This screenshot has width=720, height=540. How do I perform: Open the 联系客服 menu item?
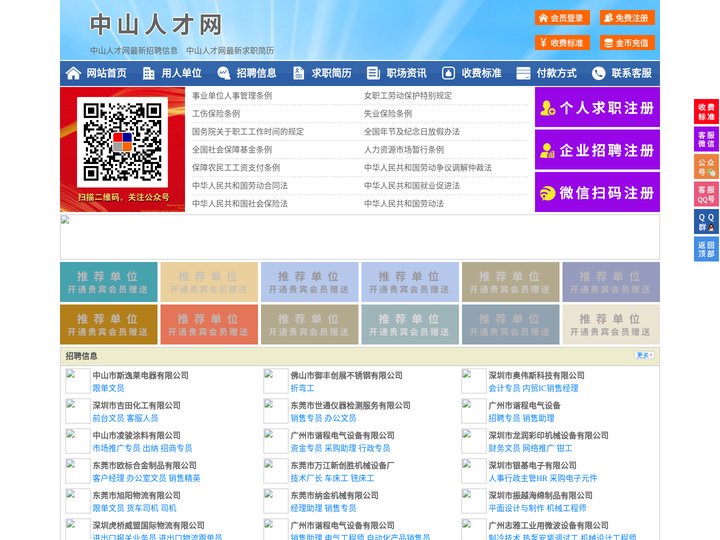pyautogui.click(x=631, y=73)
